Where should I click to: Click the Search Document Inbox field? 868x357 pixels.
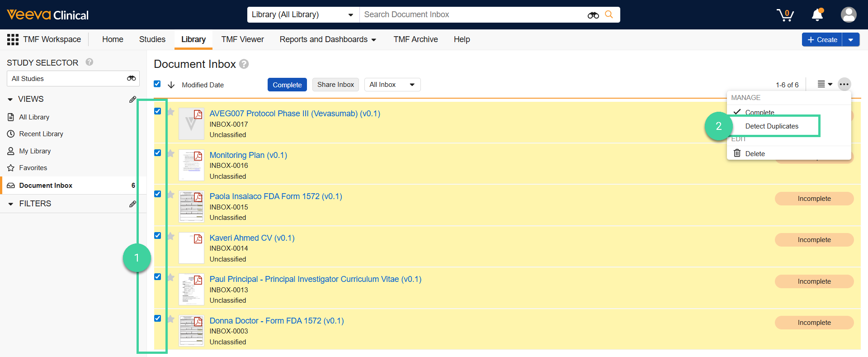470,14
